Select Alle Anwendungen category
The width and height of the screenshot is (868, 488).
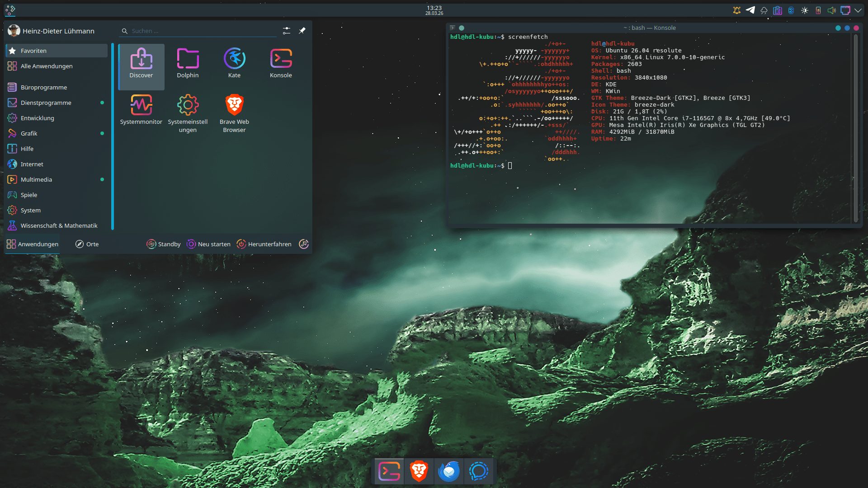(x=47, y=66)
